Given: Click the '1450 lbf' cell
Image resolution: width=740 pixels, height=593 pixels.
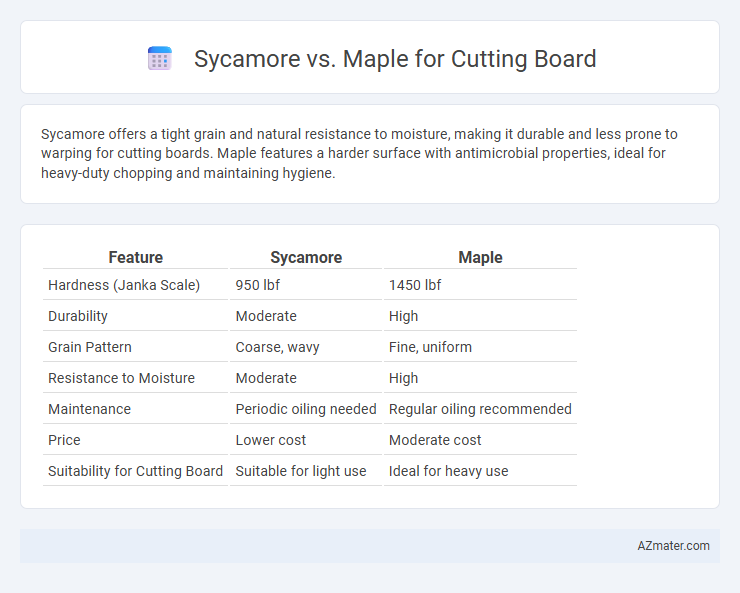Looking at the screenshot, I should coord(415,285).
